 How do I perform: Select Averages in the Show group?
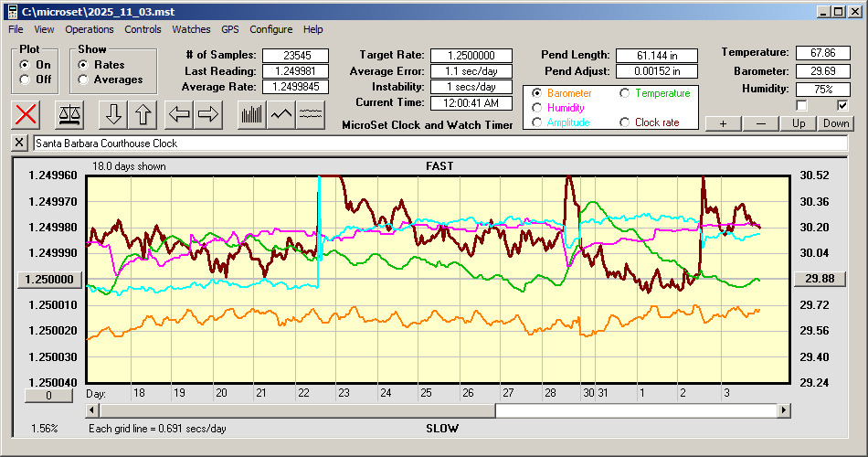pyautogui.click(x=84, y=80)
